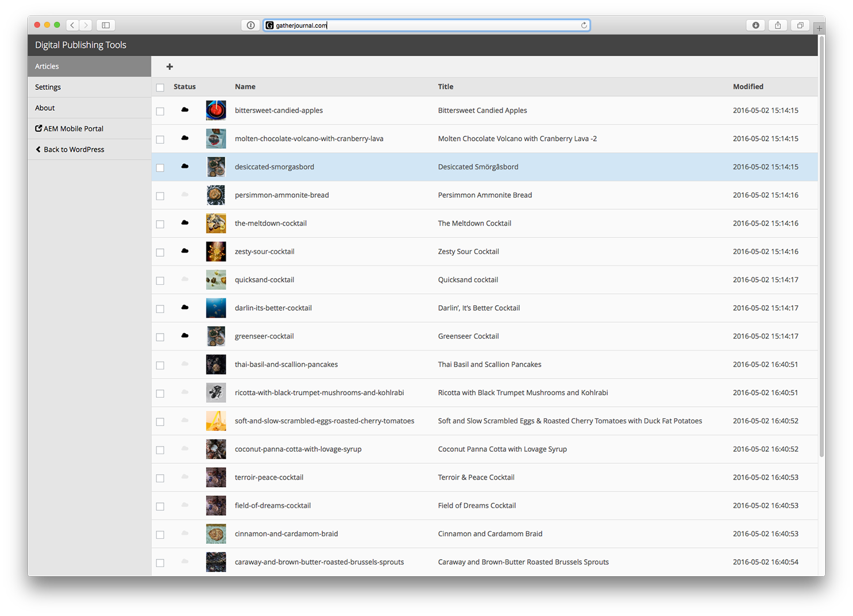
Task: Click the gatherjournal.com address field
Action: [426, 25]
